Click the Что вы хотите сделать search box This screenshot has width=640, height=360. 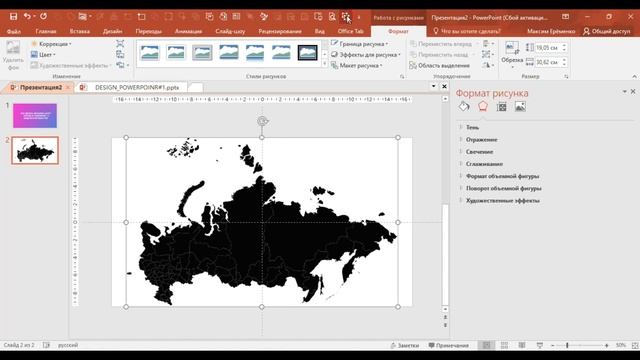coord(467,31)
